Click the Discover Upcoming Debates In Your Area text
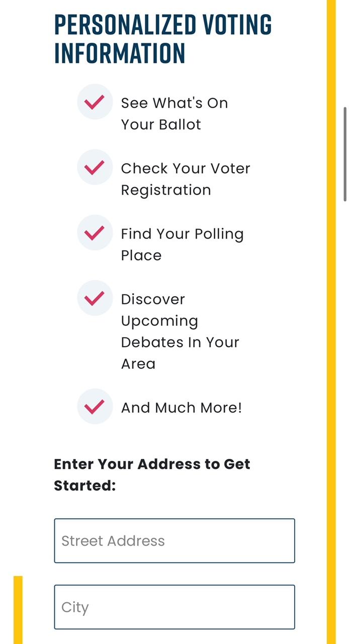Image resolution: width=349 pixels, height=644 pixels. tap(180, 331)
